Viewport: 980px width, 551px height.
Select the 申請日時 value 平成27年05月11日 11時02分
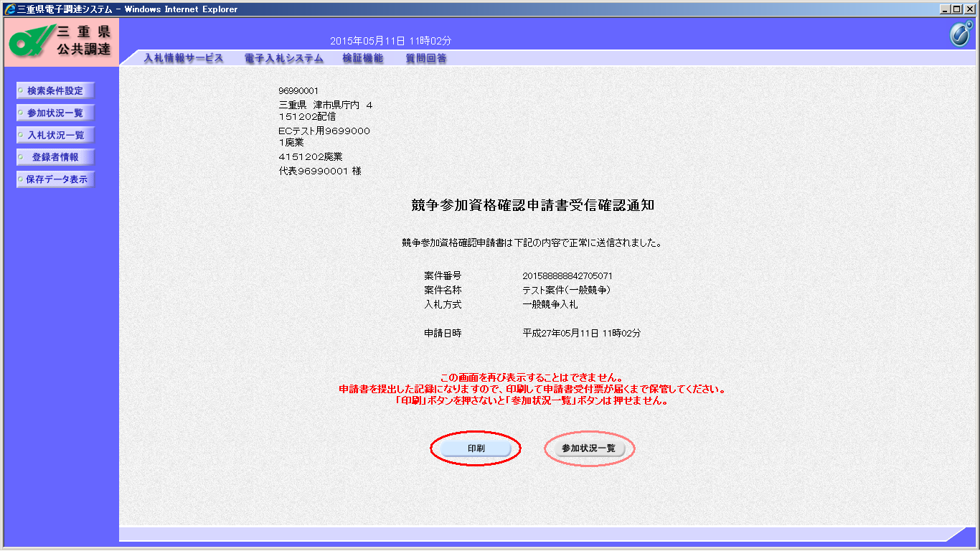coord(582,334)
